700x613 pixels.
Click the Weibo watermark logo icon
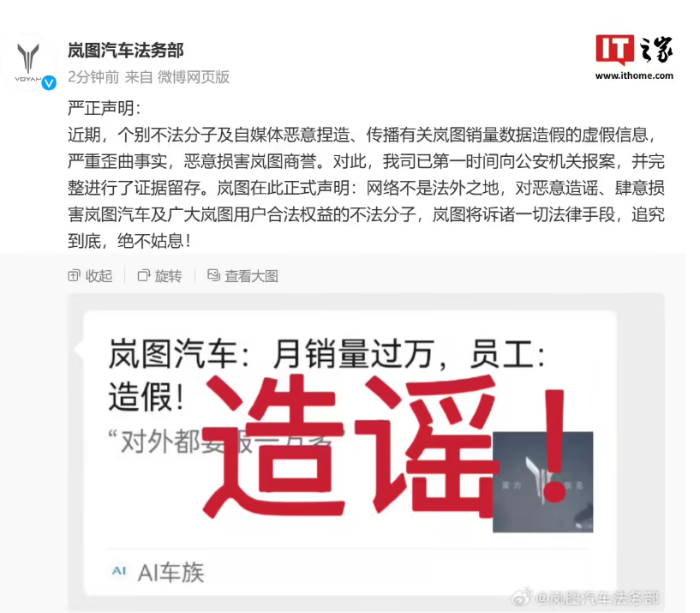coord(522,597)
